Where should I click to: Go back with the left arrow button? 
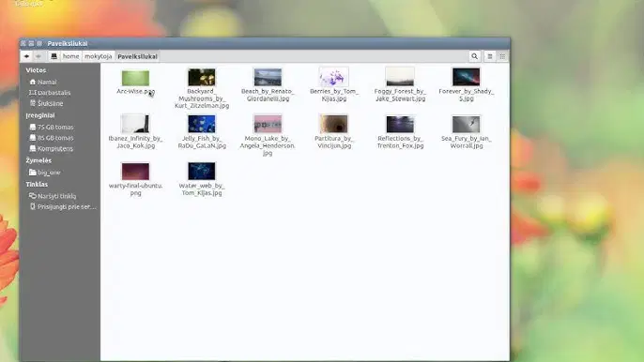coord(26,56)
